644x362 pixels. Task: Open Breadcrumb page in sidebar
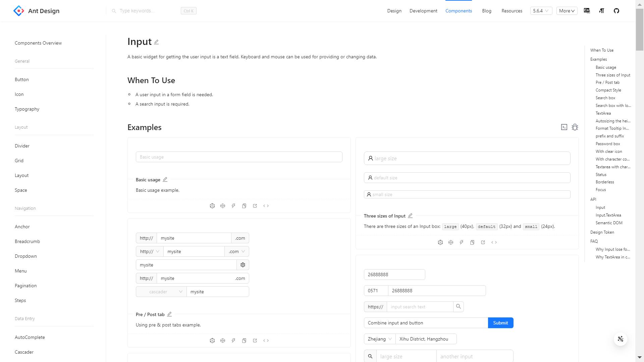(27, 241)
